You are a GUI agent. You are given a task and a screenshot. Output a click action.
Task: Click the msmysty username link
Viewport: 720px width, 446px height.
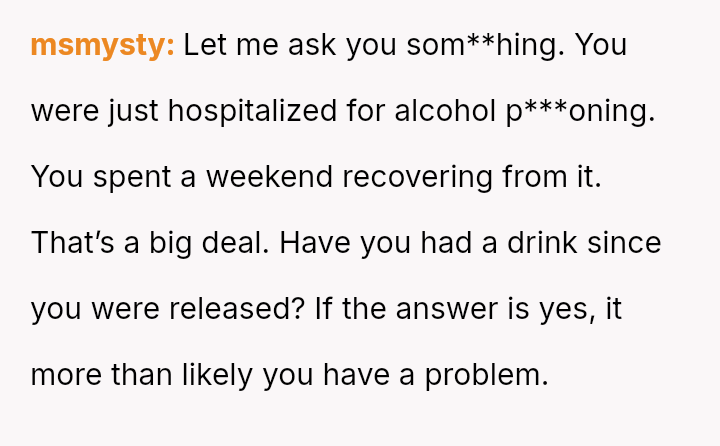coord(102,45)
